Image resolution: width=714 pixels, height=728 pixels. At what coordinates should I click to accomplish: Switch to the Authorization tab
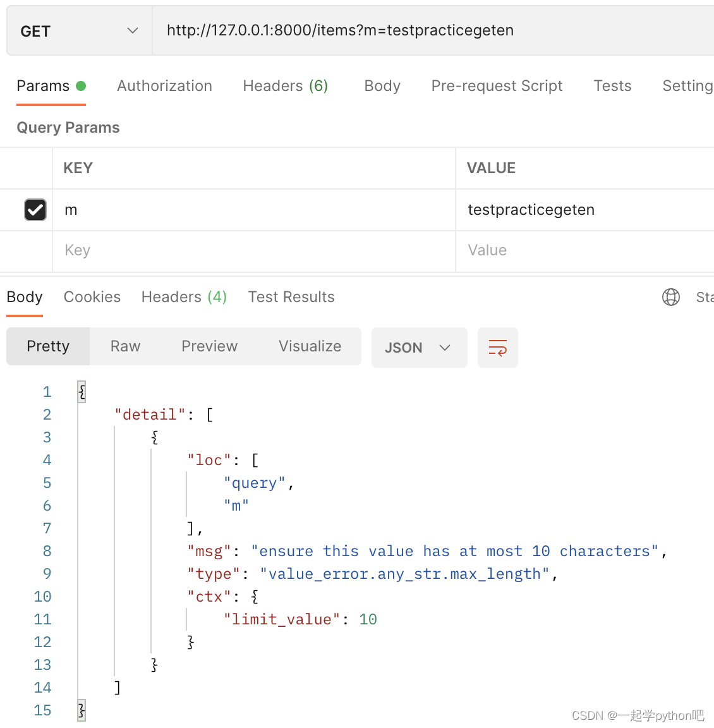(164, 86)
